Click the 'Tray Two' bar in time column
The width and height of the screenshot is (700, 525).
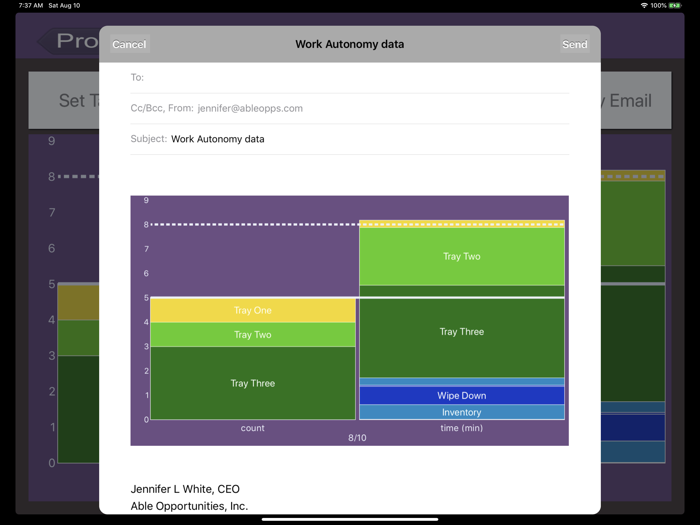click(x=462, y=256)
